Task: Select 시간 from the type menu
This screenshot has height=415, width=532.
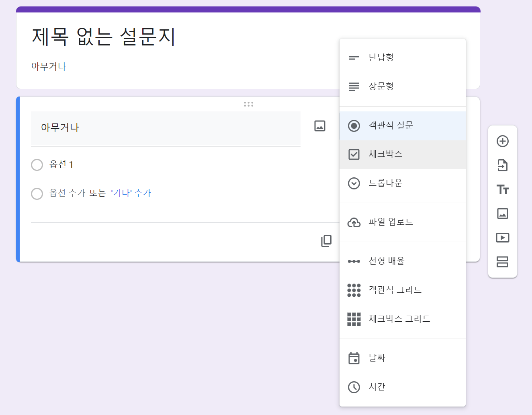Action: (x=403, y=387)
